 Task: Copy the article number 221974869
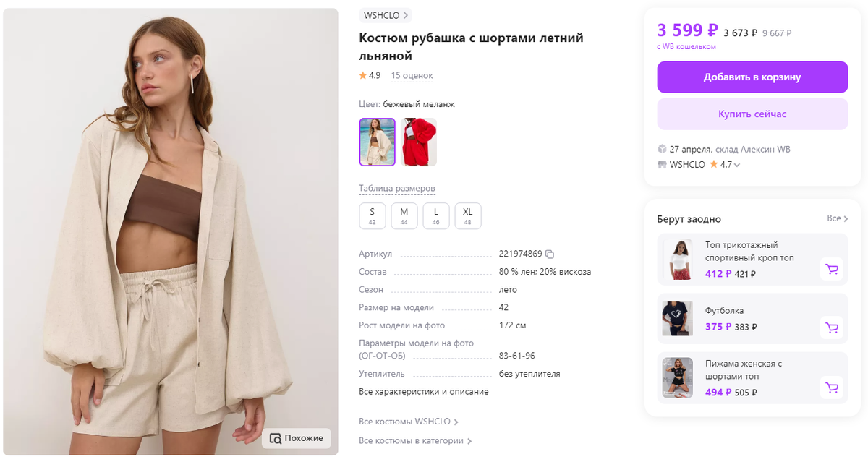(550, 254)
